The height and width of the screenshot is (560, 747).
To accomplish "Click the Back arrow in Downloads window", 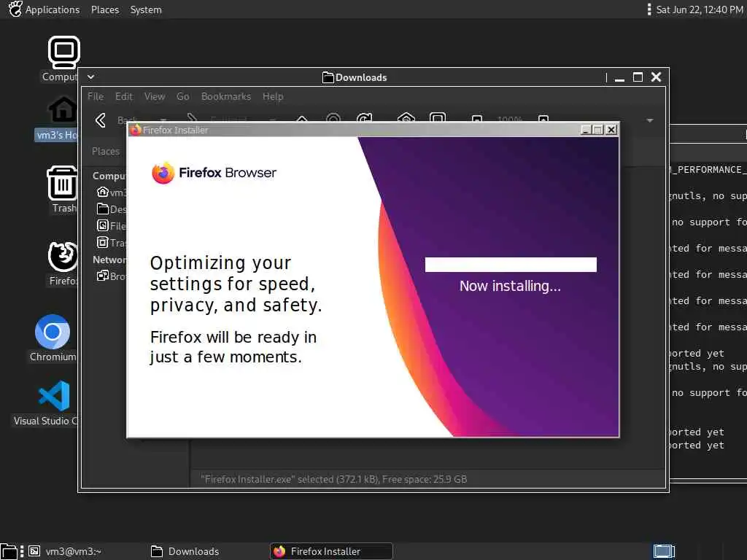I will (101, 120).
